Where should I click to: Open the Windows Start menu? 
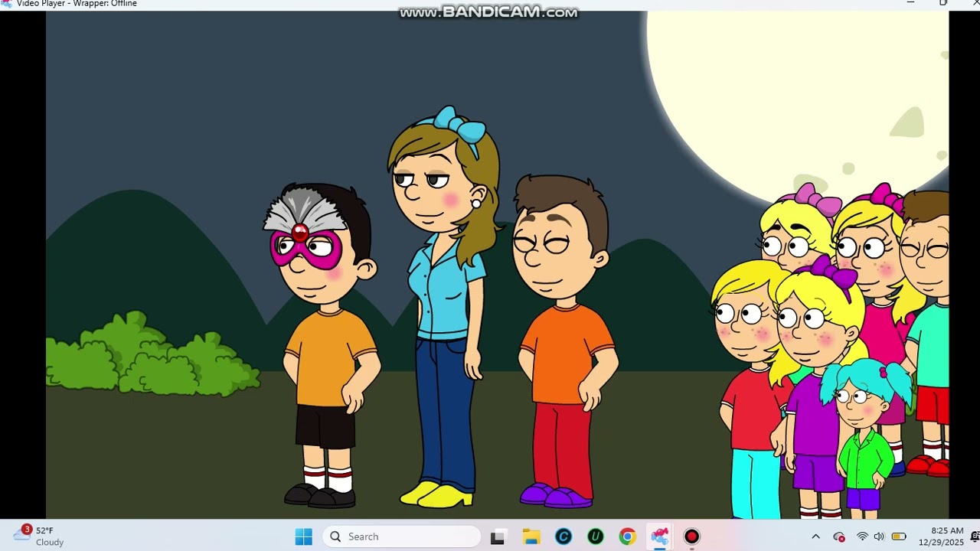tap(304, 536)
